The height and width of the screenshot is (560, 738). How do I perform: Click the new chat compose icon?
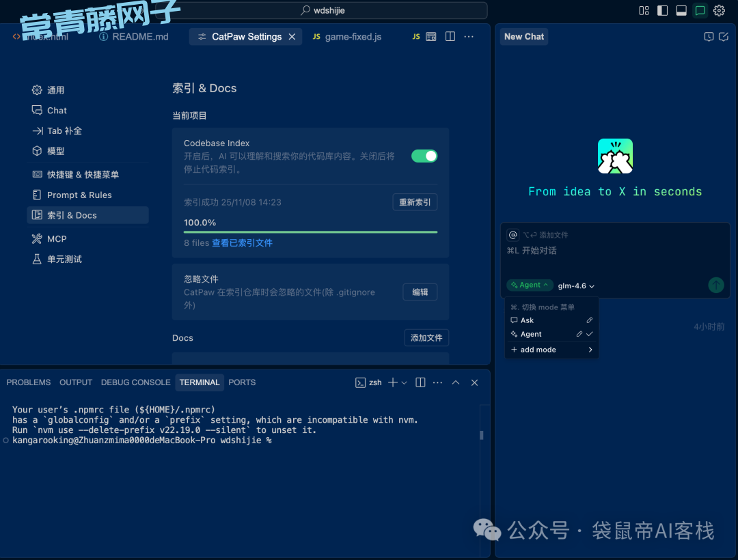[724, 37]
